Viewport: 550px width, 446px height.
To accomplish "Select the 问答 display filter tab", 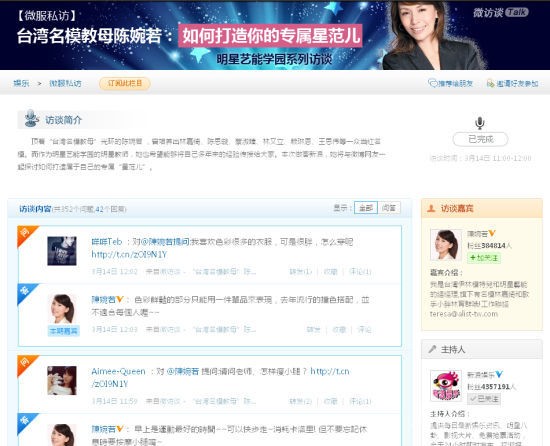I will click(389, 208).
